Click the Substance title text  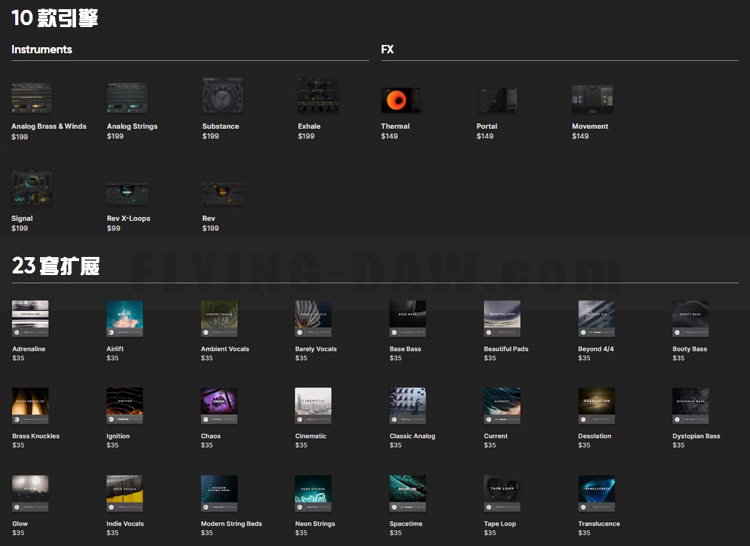point(221,126)
